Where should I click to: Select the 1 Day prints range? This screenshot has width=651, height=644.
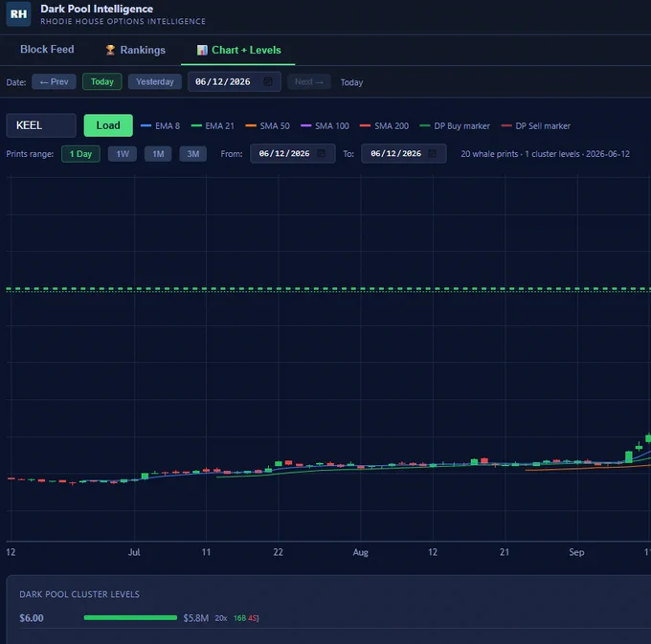[80, 154]
